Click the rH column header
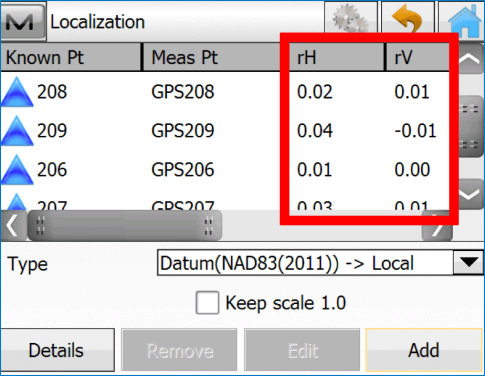The width and height of the screenshot is (485, 376). [x=337, y=57]
